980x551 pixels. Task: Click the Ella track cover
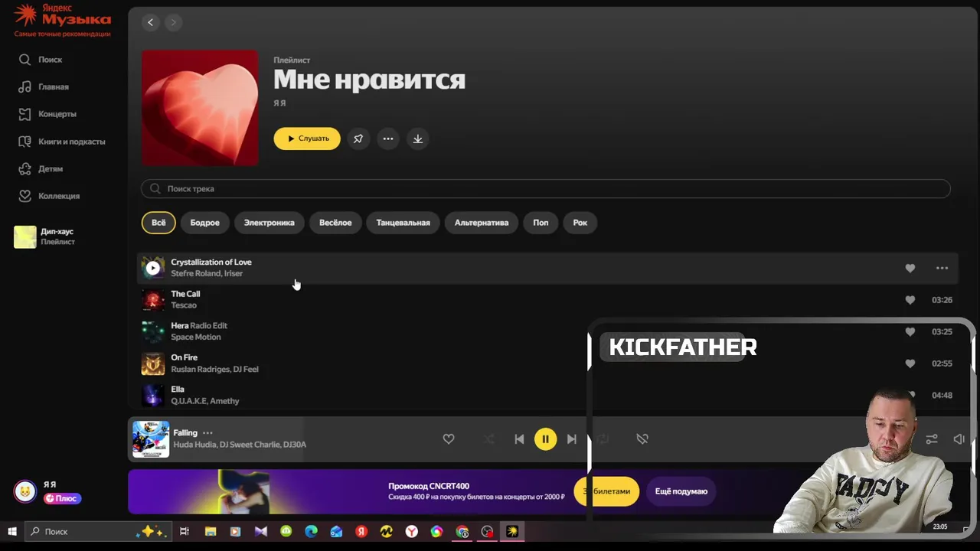click(x=153, y=395)
